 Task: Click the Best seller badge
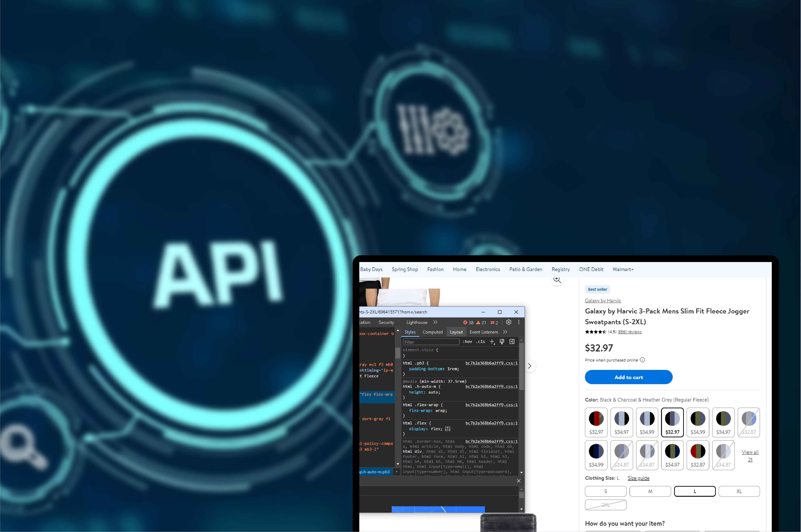pyautogui.click(x=597, y=289)
